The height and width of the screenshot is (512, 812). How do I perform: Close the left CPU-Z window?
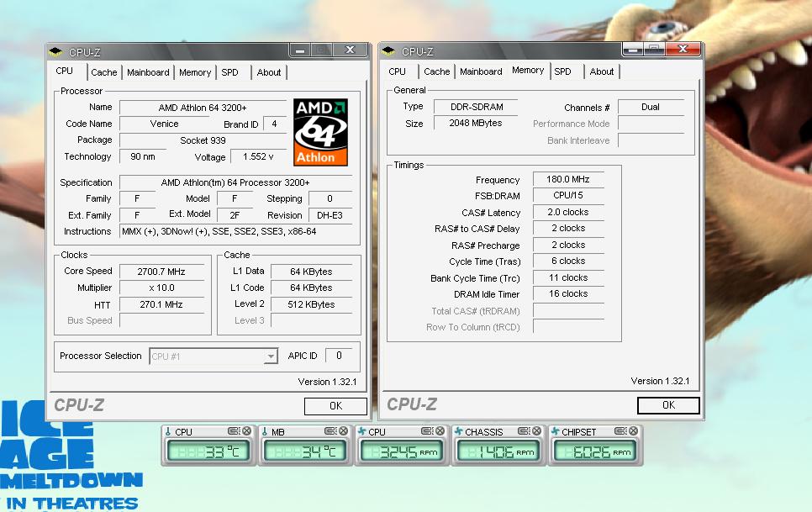pos(351,50)
